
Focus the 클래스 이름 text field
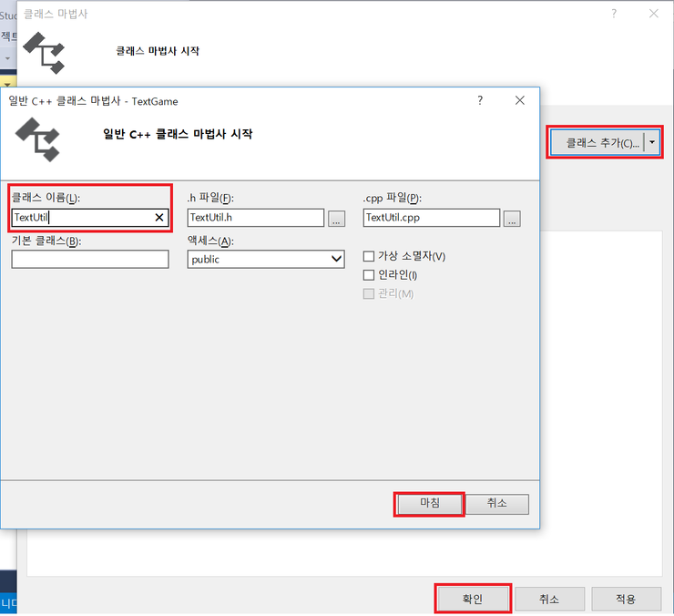(x=82, y=218)
